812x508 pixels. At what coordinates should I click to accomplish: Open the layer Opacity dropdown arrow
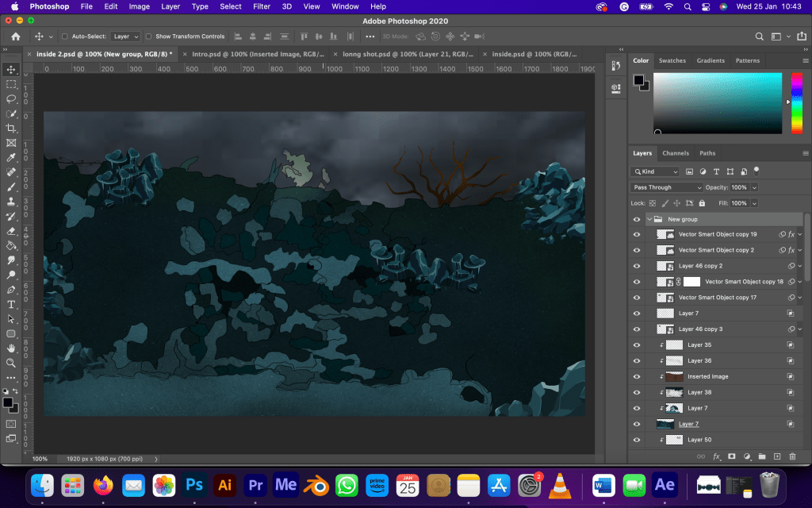754,187
